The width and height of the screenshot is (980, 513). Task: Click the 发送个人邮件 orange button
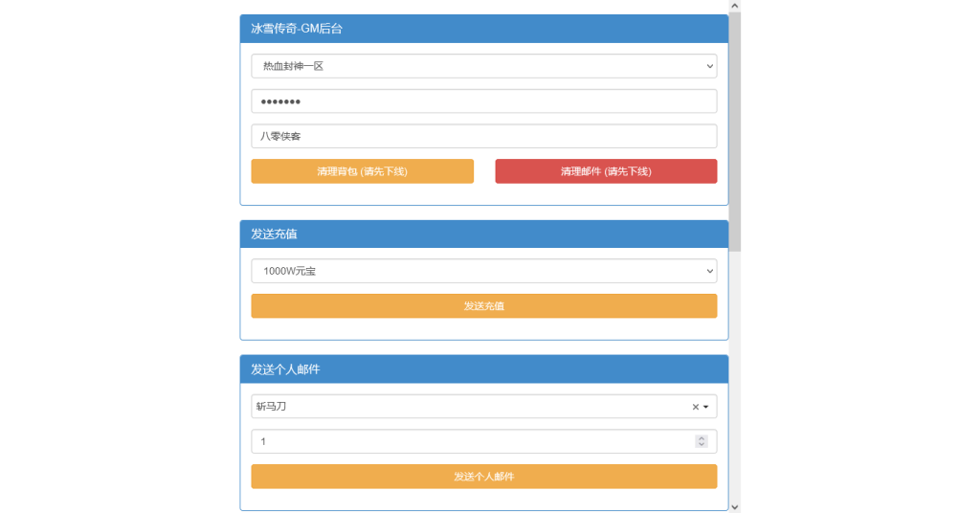[483, 476]
